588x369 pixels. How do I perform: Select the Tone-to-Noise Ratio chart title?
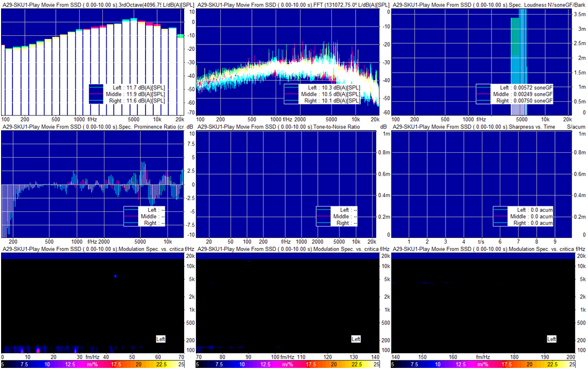pyautogui.click(x=279, y=127)
